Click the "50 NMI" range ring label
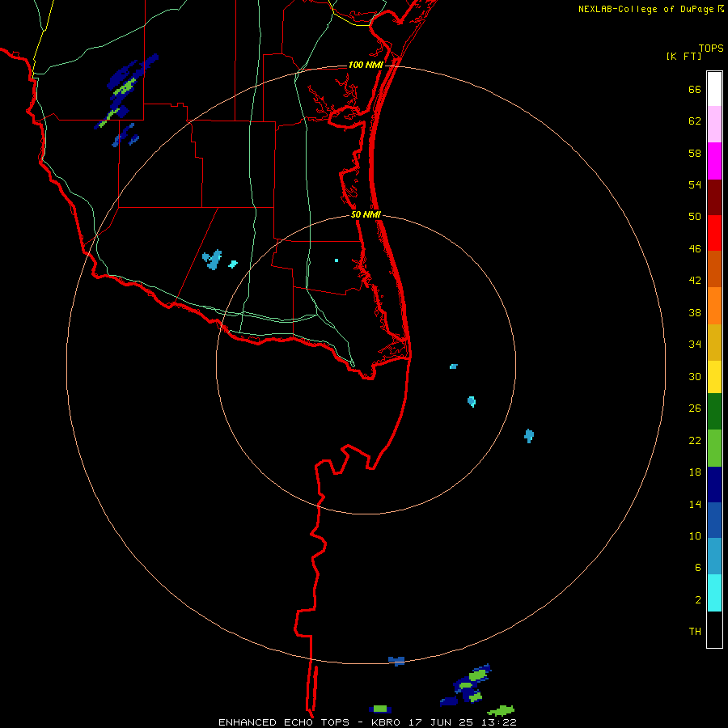Viewport: 728px width, 728px height. click(x=366, y=214)
